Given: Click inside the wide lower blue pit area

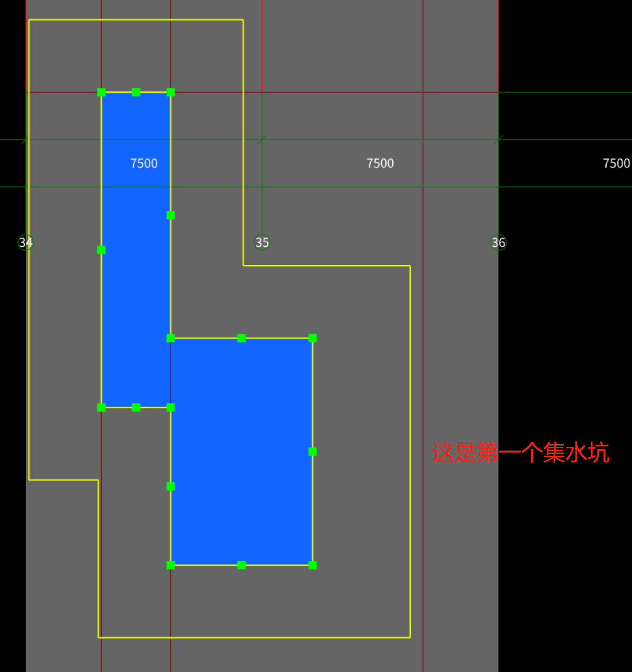Looking at the screenshot, I should click(242, 452).
